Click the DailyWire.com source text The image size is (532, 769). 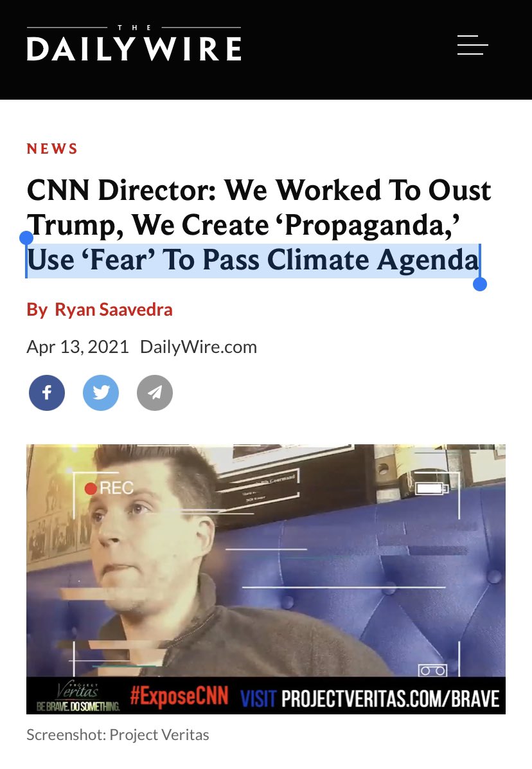[x=199, y=347]
